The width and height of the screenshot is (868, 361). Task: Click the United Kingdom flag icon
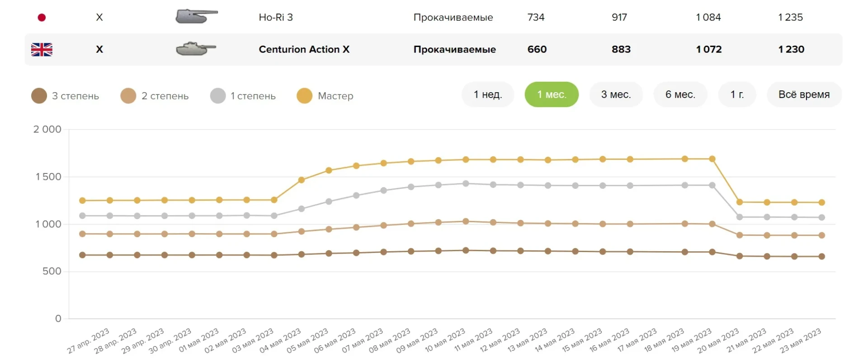tap(42, 49)
